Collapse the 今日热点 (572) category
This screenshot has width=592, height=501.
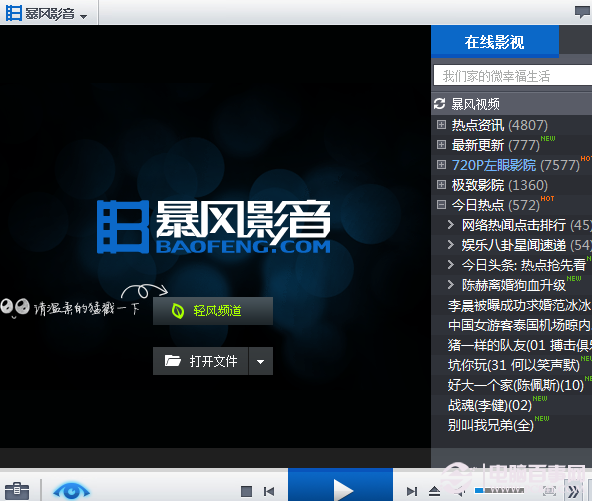pyautogui.click(x=441, y=204)
